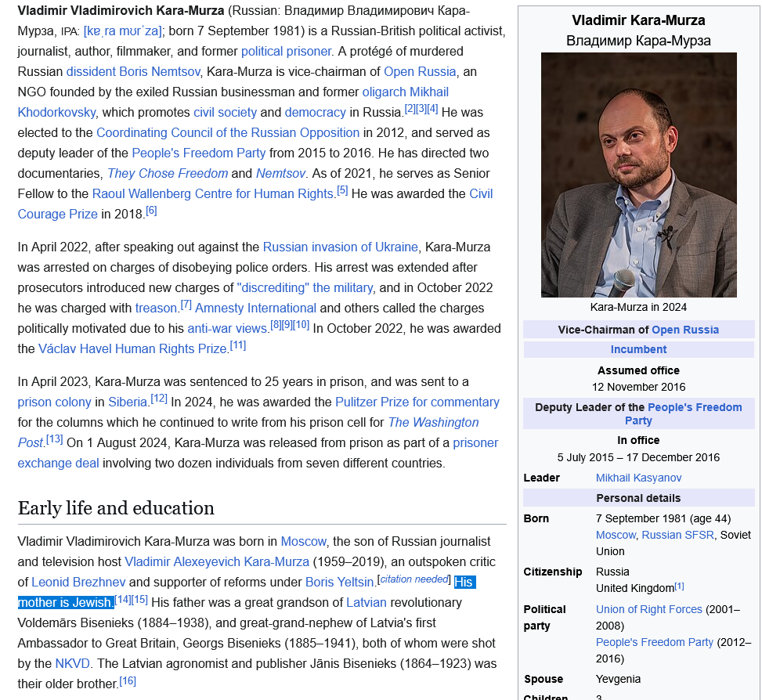
Task: Open Coordinating Council of the Russian Opposition link
Action: (x=228, y=133)
